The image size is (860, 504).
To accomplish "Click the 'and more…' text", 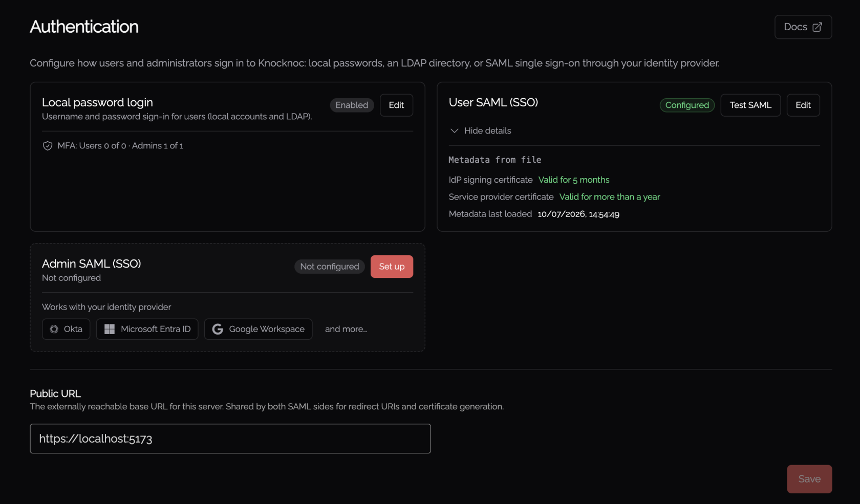I will (346, 329).
